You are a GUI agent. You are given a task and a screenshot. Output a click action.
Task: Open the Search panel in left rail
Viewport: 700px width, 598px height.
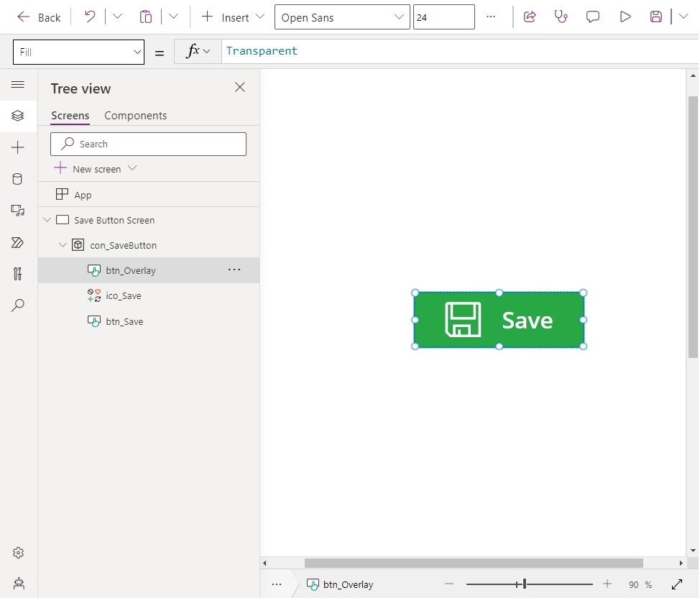click(18, 305)
